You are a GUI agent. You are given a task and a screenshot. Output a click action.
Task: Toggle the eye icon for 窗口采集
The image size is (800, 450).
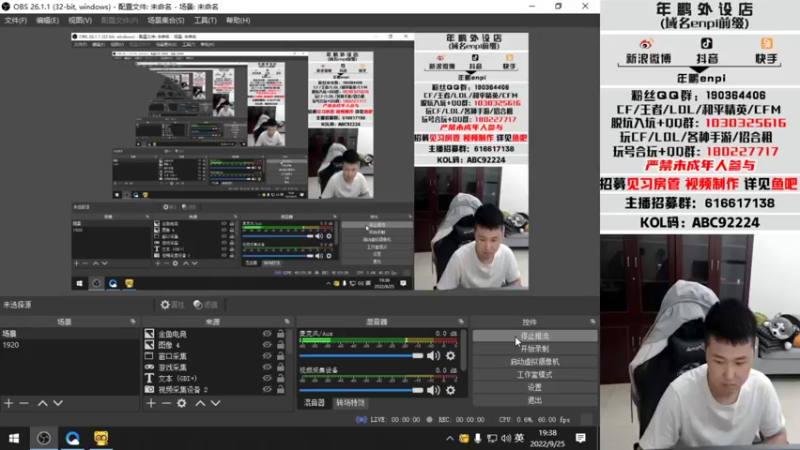(267, 356)
